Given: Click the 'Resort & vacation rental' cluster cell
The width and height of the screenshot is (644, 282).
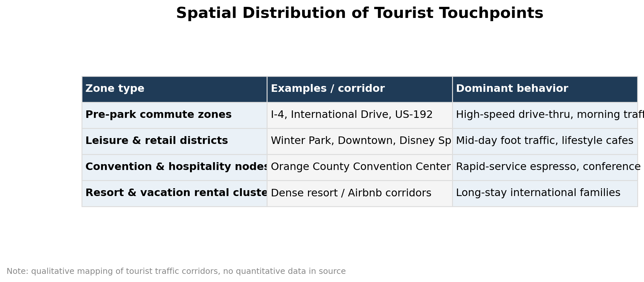Looking at the screenshot, I should 174,193.
